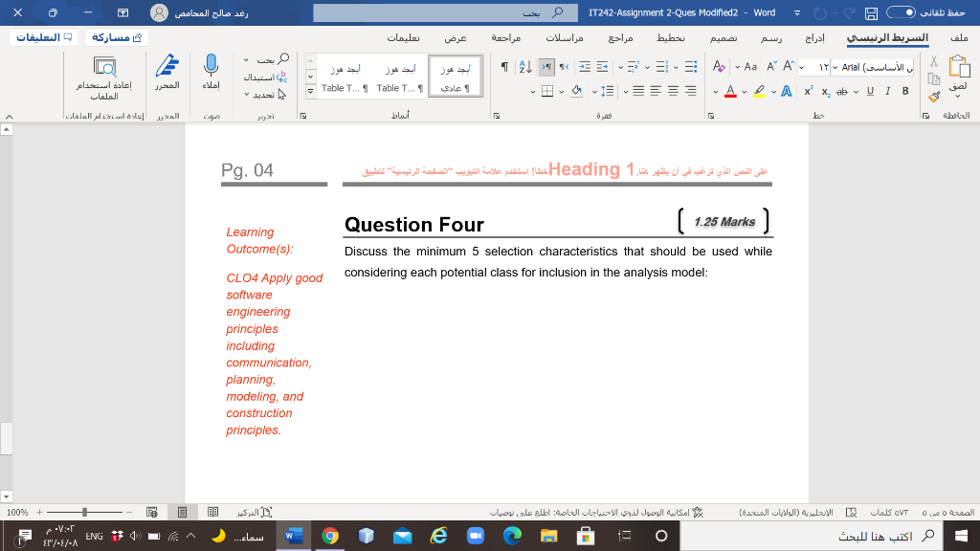Click the Cut scissors icon
Image resolution: width=980 pixels, height=551 pixels.
pos(934,61)
